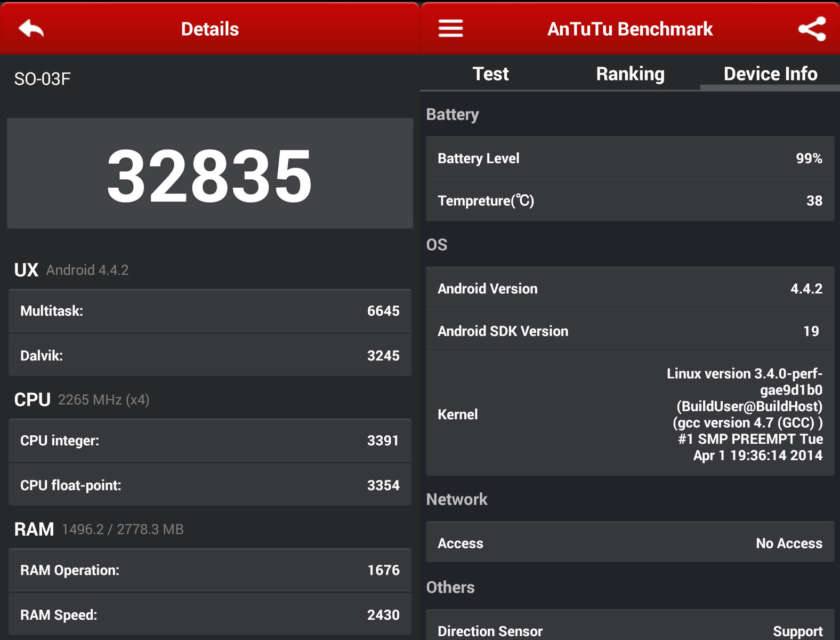Viewport: 840px width, 640px height.
Task: Tap the Android Version row
Action: [x=630, y=289]
